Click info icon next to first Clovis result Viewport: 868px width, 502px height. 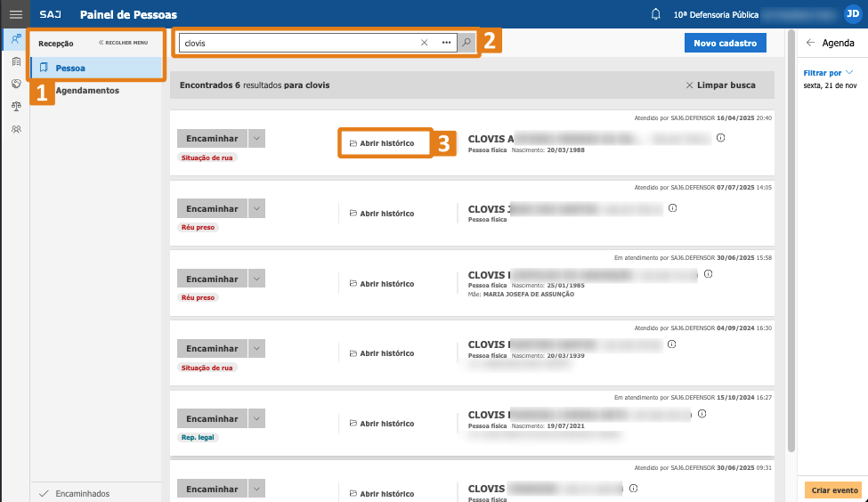click(720, 138)
